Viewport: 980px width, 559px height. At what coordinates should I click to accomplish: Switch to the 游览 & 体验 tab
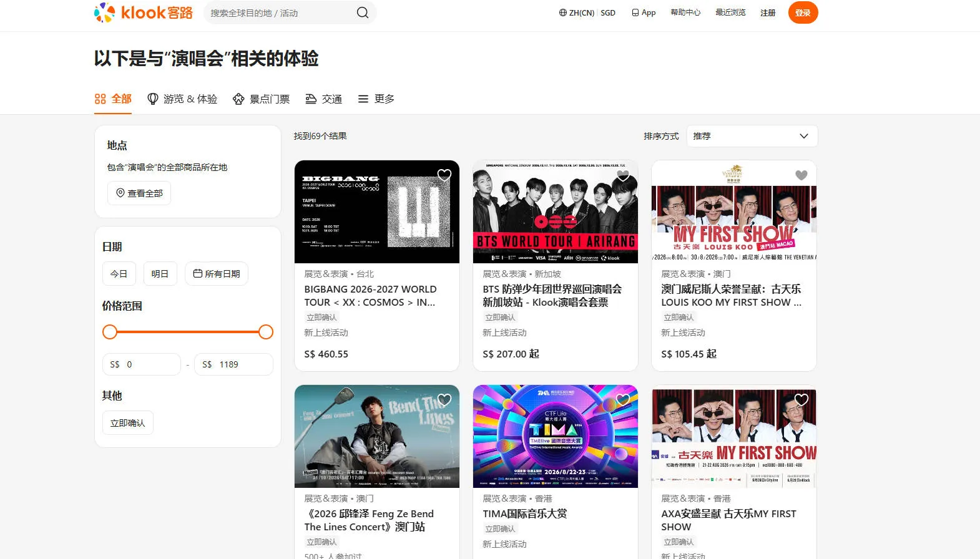tap(182, 99)
